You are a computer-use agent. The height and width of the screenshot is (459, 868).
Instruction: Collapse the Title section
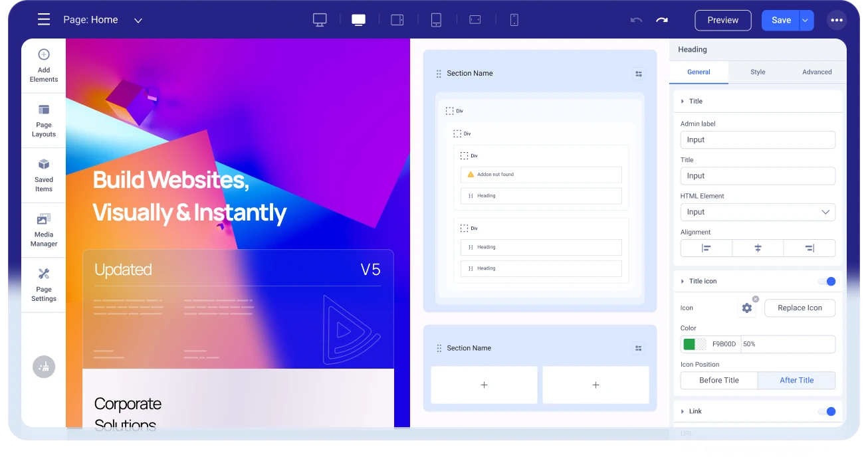pos(758,102)
